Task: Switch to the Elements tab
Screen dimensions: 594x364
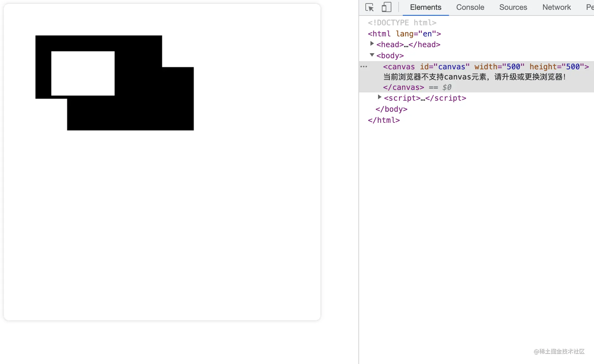Action: click(x=426, y=7)
